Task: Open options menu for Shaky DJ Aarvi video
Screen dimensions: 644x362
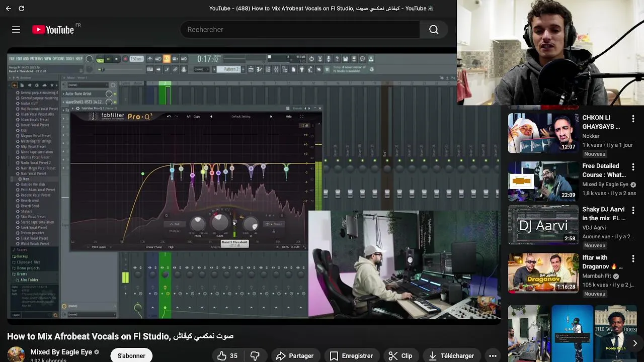Action: click(x=633, y=210)
